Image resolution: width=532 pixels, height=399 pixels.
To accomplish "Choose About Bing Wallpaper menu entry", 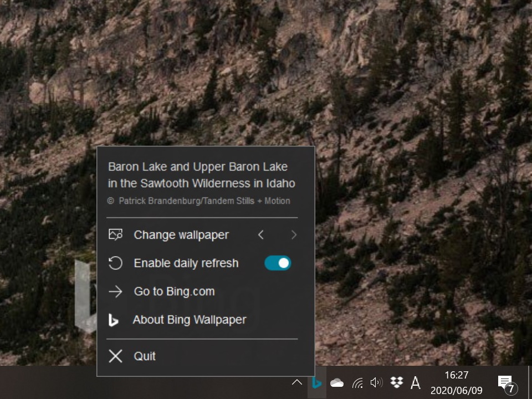I will 190,320.
